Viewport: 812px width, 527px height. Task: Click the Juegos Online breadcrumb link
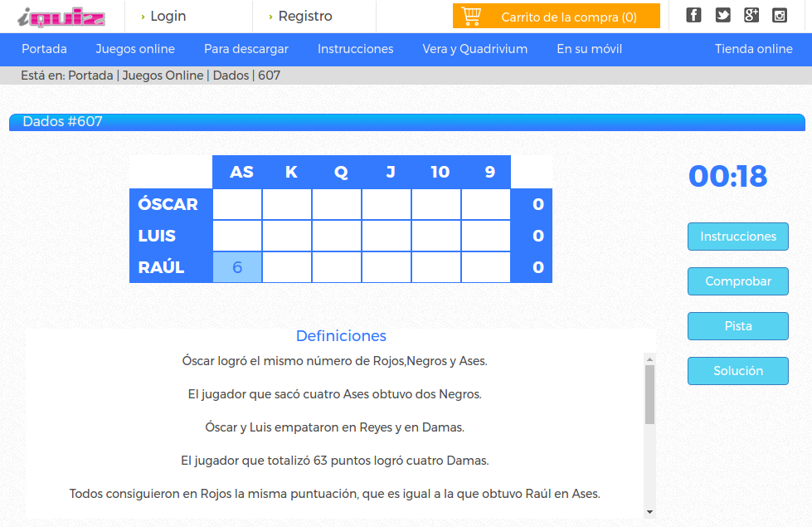163,76
